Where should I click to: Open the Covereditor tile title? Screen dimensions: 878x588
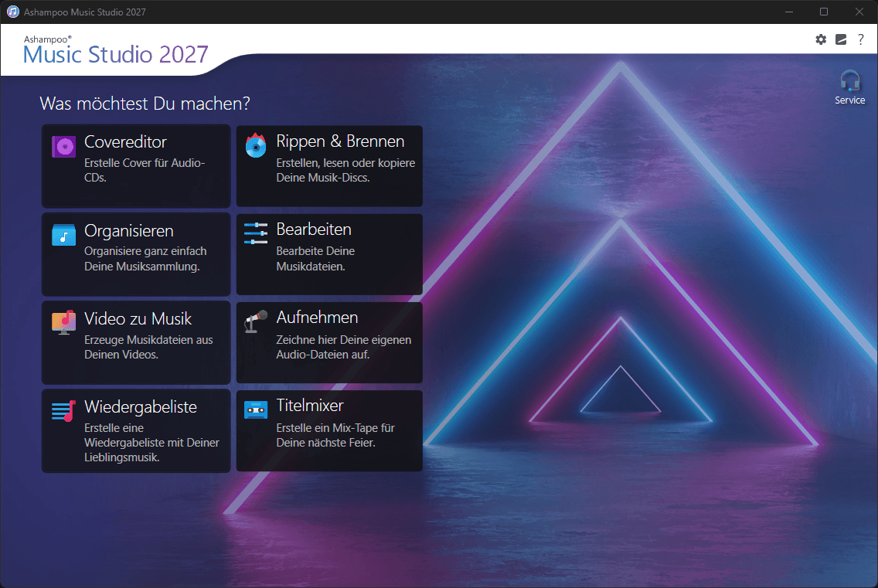(125, 141)
